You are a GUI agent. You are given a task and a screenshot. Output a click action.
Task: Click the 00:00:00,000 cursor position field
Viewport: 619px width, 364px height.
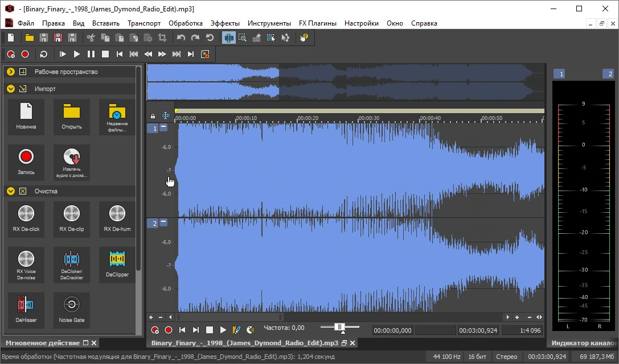tap(392, 330)
